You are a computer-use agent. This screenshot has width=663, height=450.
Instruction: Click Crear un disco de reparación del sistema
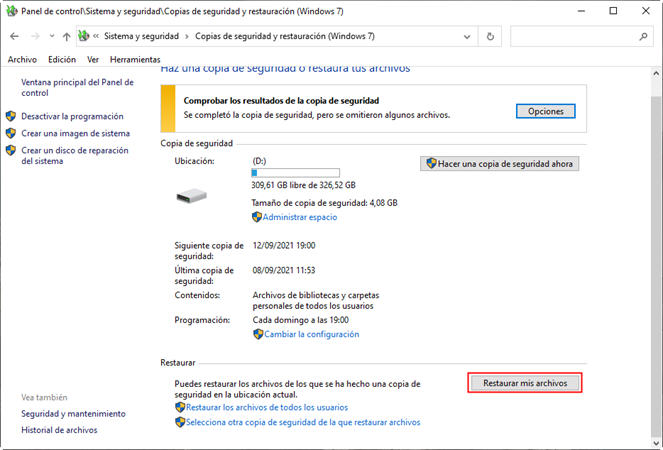pos(75,156)
